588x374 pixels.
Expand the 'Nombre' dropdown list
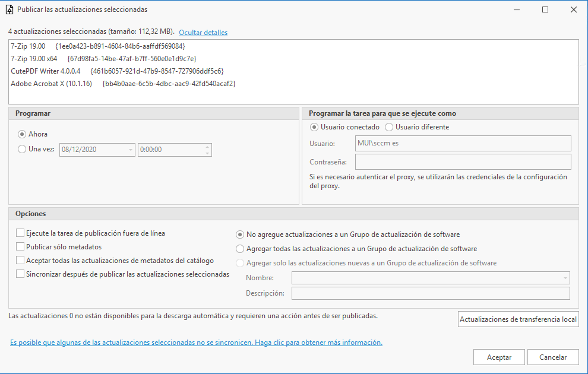(x=564, y=278)
